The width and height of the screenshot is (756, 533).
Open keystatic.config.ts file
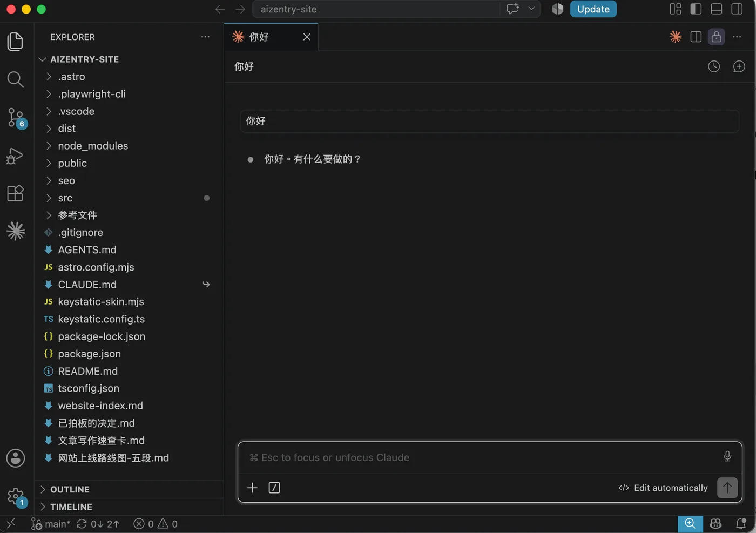pos(130,319)
